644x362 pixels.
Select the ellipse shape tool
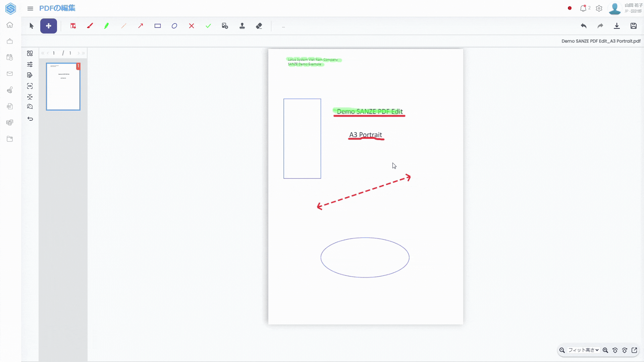click(x=174, y=26)
